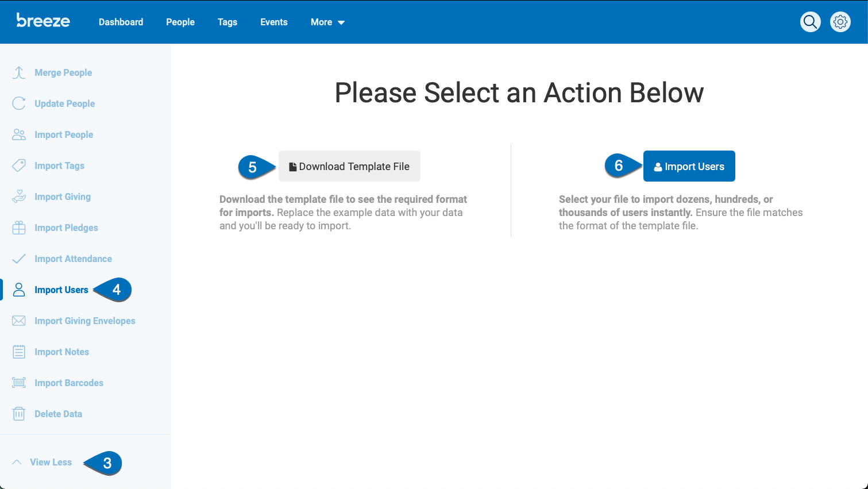
Task: Click the View Less chevron icon
Action: pos(17,462)
